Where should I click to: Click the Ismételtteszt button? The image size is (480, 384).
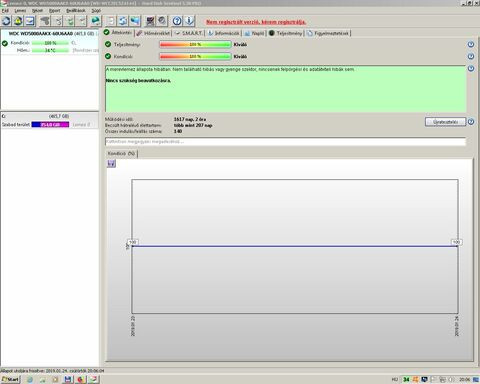[x=445, y=122]
